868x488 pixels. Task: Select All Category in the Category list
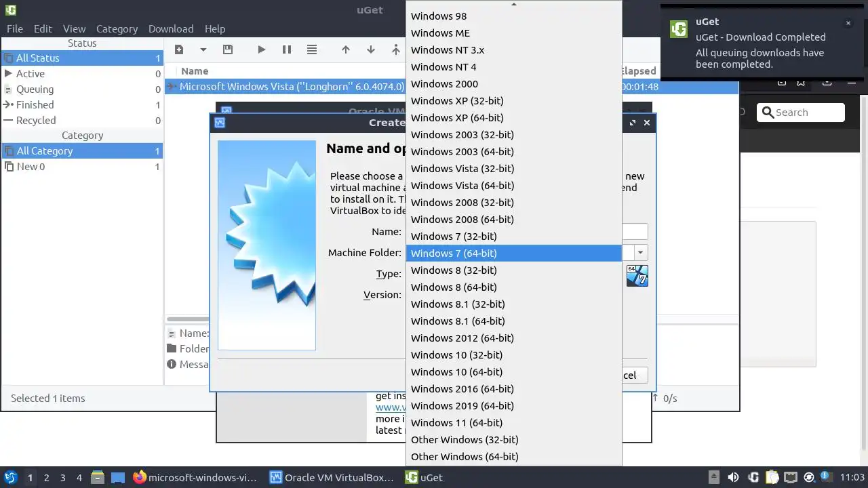pos(82,150)
